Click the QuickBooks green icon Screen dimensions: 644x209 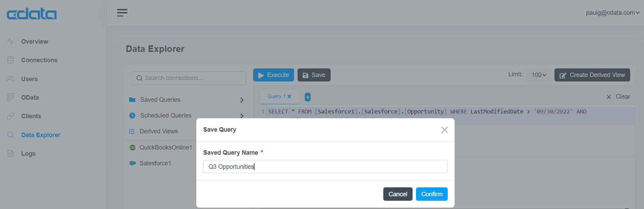point(132,147)
